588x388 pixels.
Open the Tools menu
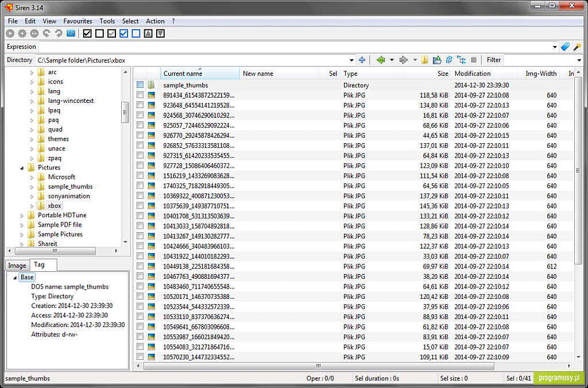coord(107,21)
